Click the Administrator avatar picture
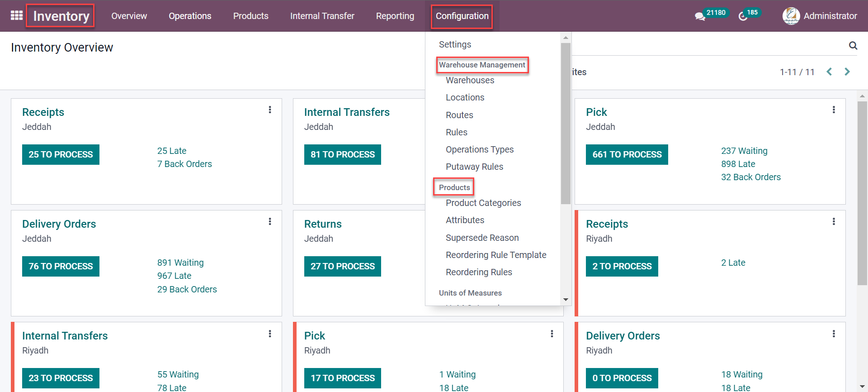The height and width of the screenshot is (392, 868). point(791,16)
